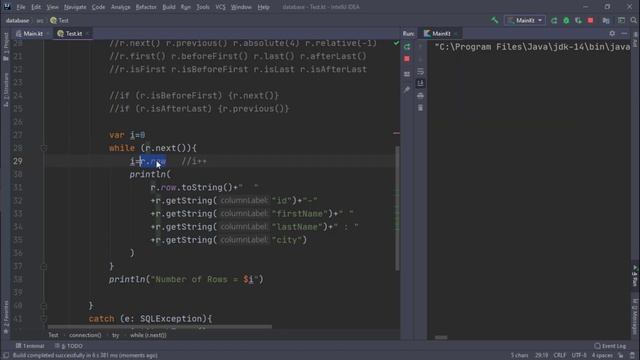Click the red Stop icon in the Run panel
The image size is (640, 360).
(x=407, y=59)
